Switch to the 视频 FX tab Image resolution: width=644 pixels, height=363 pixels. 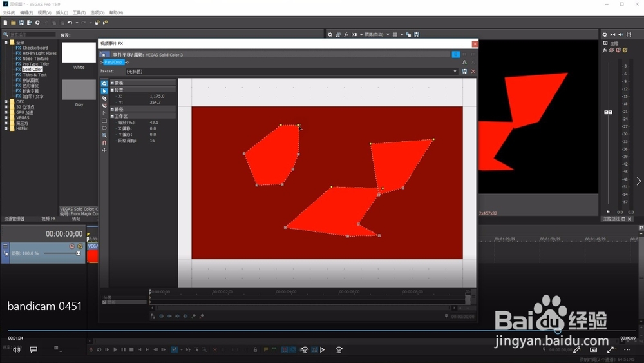[48, 219]
